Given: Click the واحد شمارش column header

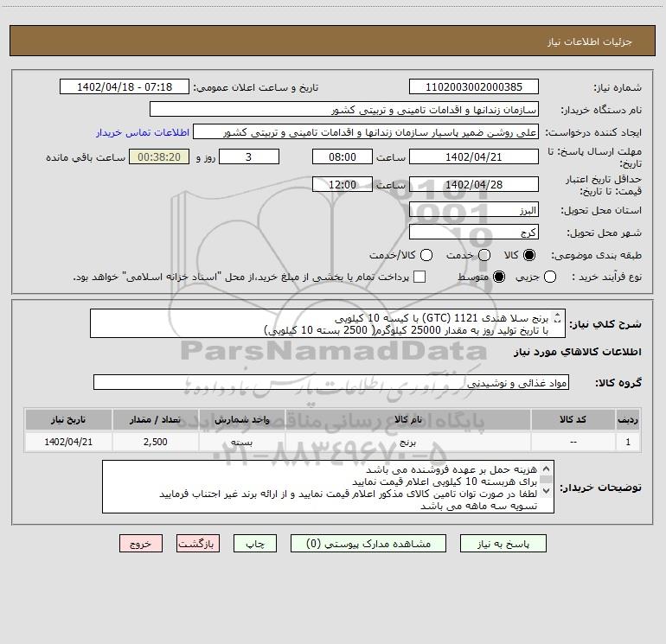Looking at the screenshot, I should pos(241,420).
